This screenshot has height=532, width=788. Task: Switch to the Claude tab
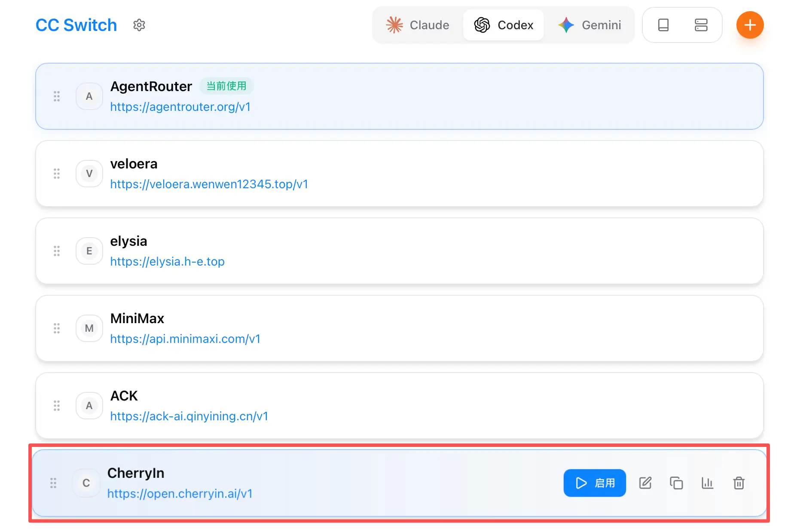point(418,25)
